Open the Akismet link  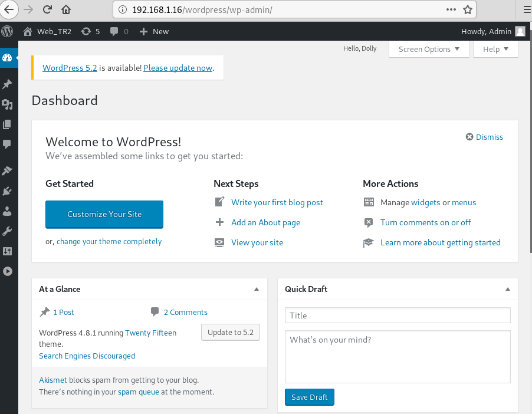(53, 380)
